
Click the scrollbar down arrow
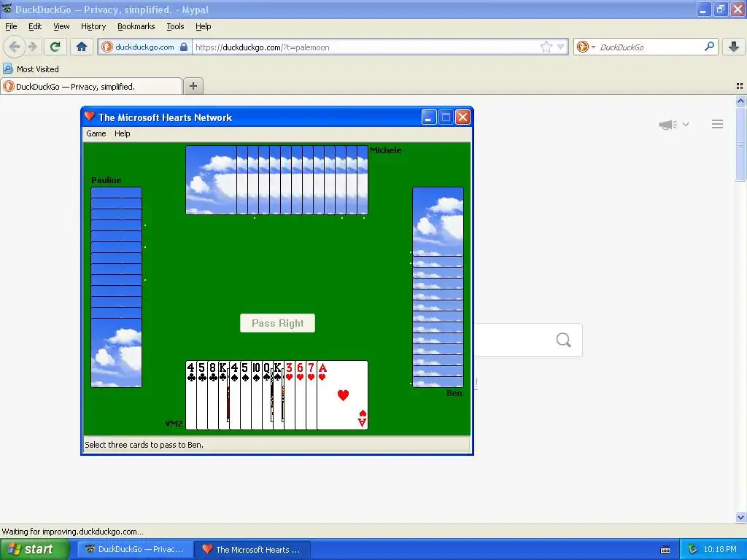pos(740,518)
